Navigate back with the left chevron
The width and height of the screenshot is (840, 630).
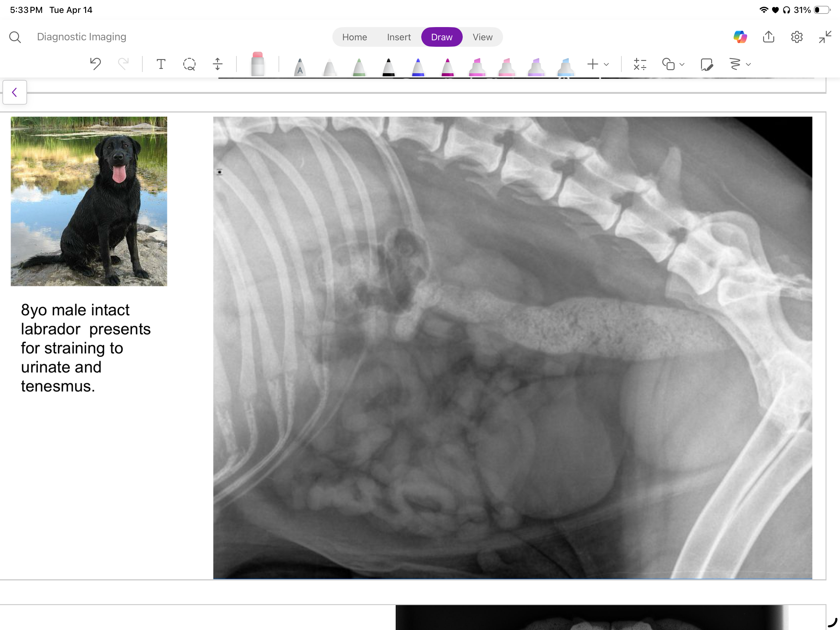[x=14, y=92]
